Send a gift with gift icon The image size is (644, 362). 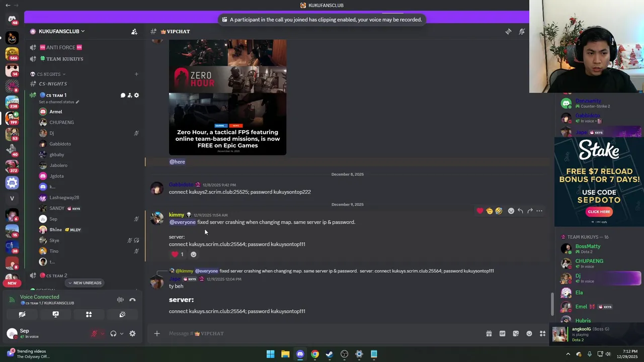(x=489, y=333)
